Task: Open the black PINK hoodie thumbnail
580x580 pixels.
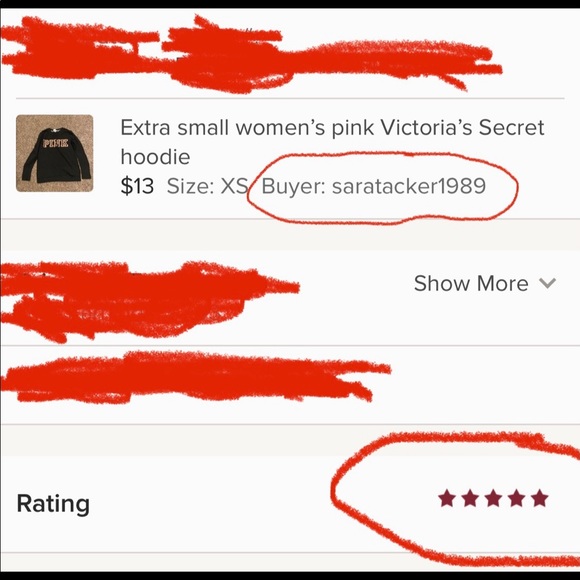Action: click(54, 153)
